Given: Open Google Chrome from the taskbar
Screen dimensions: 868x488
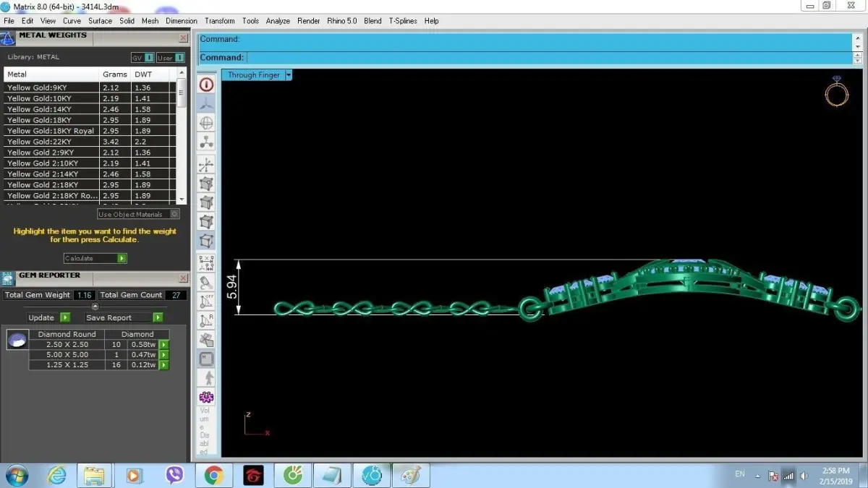Looking at the screenshot, I should coord(213,476).
